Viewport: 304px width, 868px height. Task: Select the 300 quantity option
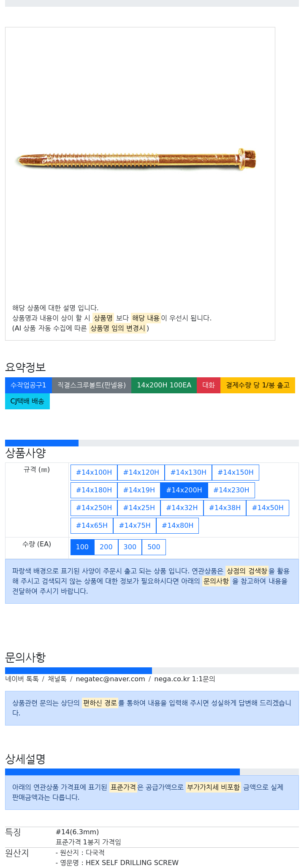[130, 547]
